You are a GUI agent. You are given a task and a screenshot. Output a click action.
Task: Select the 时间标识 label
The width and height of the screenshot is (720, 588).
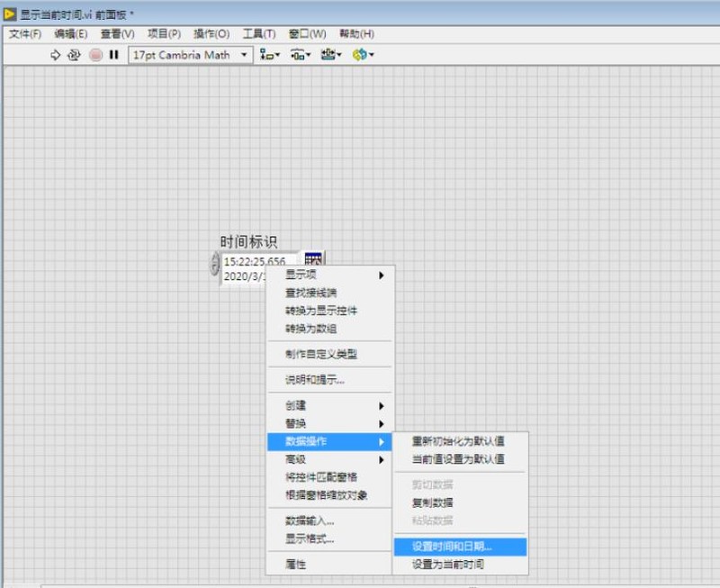[248, 241]
